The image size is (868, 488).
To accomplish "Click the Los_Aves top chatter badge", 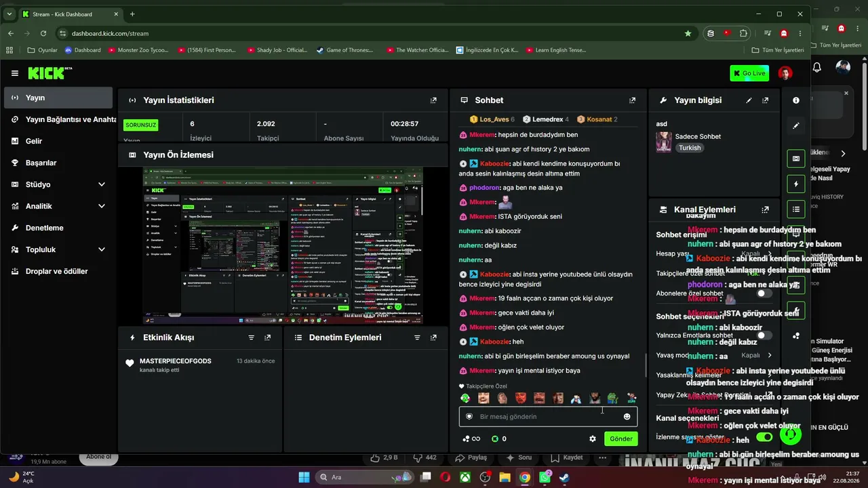I will (492, 119).
